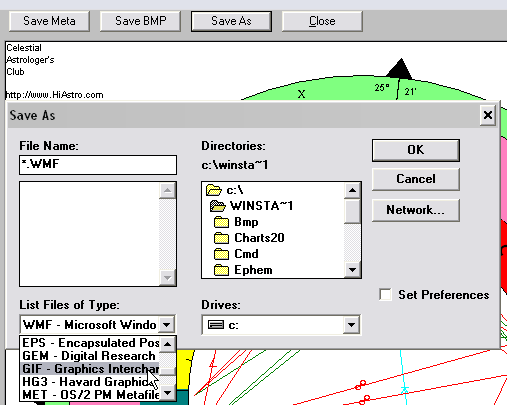Pick the MET - OS/2 PM Metafile option

point(90,395)
